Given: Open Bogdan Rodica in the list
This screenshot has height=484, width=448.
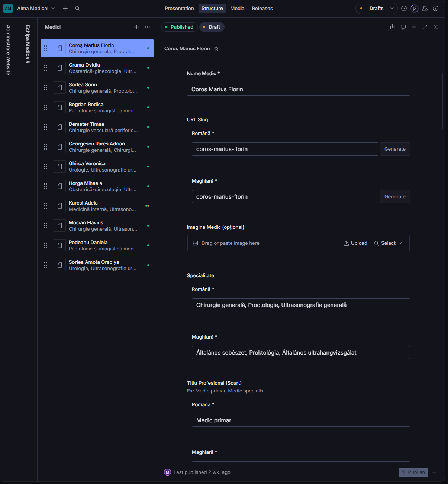Looking at the screenshot, I should (97, 107).
